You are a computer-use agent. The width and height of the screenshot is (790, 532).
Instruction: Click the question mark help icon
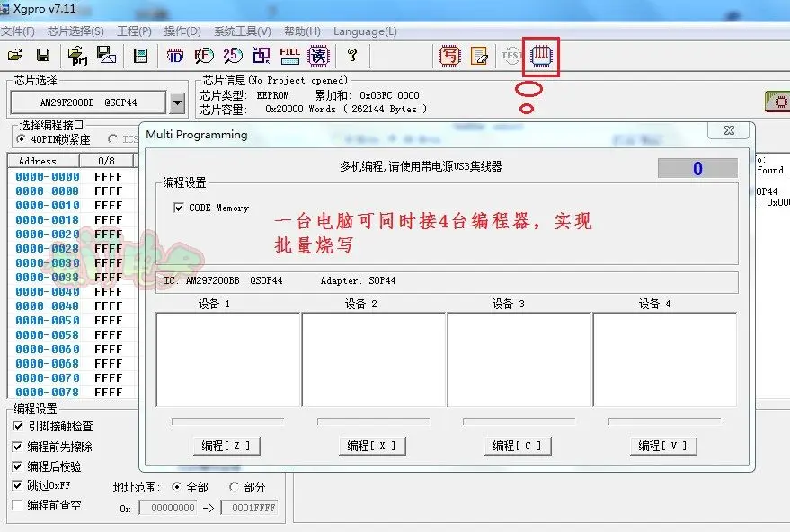click(x=352, y=55)
